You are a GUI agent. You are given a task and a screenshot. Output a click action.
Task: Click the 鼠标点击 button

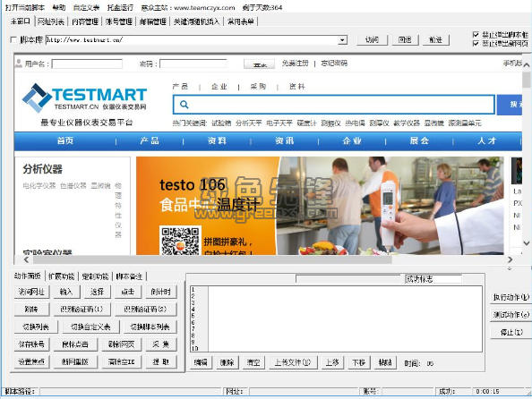point(75,344)
